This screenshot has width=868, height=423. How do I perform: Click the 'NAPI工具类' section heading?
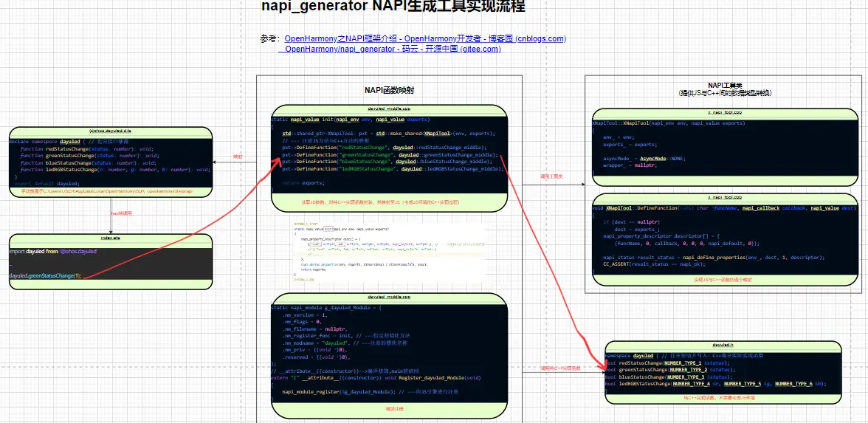(725, 86)
